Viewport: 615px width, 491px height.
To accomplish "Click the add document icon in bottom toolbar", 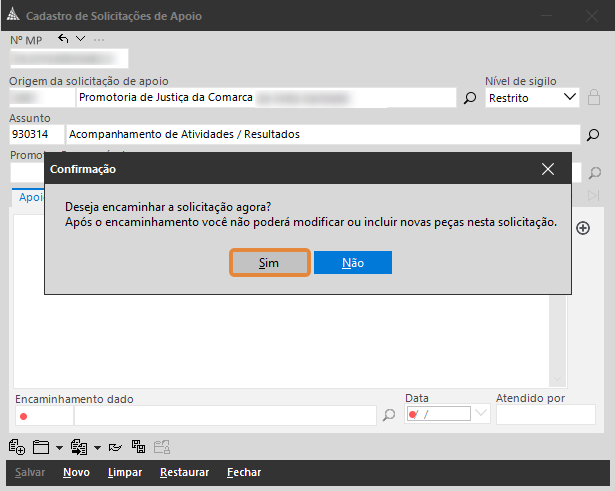I will tap(16, 447).
